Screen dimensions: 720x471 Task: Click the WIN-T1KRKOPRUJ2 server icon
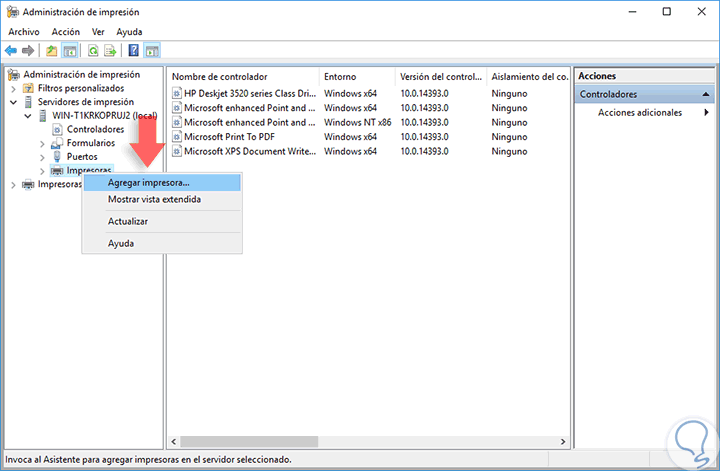pyautogui.click(x=43, y=116)
